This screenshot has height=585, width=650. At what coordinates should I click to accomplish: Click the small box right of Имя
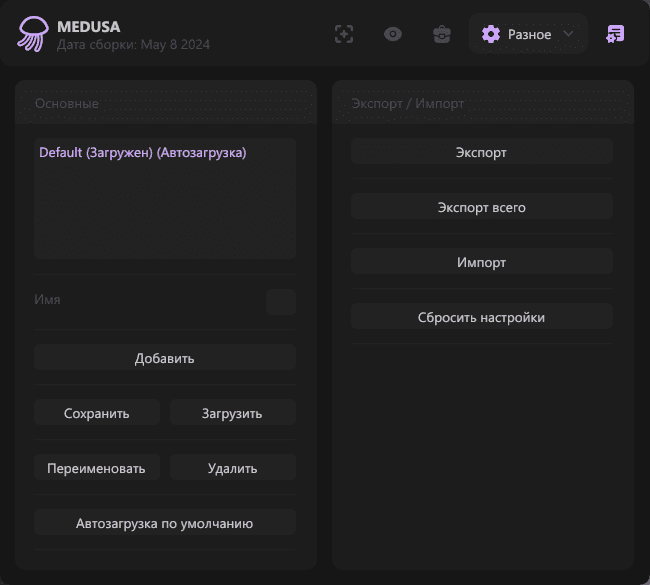pos(281,302)
